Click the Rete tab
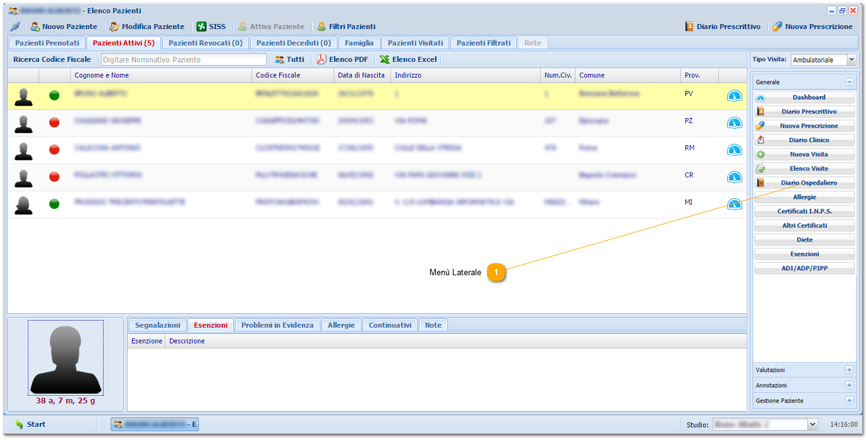 533,43
